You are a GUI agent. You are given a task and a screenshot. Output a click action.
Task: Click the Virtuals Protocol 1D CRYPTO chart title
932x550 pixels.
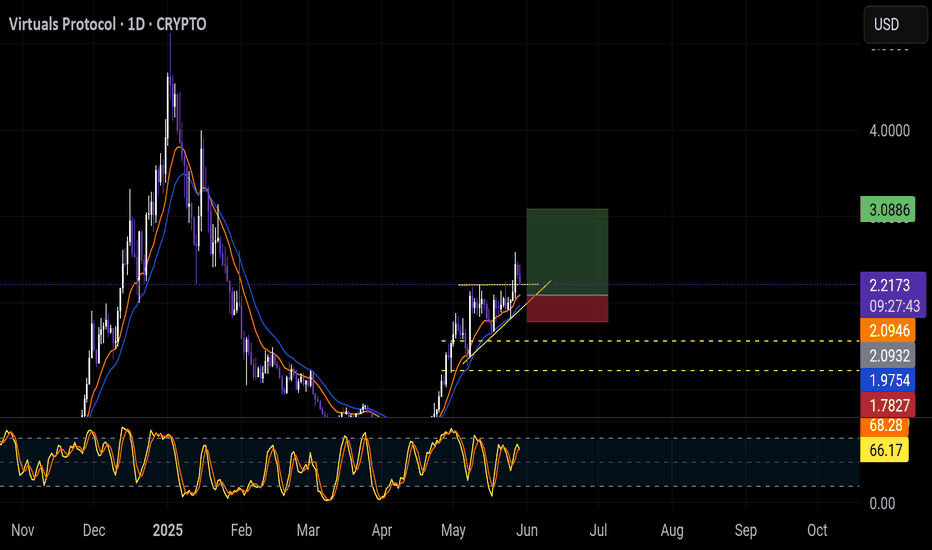pos(108,24)
